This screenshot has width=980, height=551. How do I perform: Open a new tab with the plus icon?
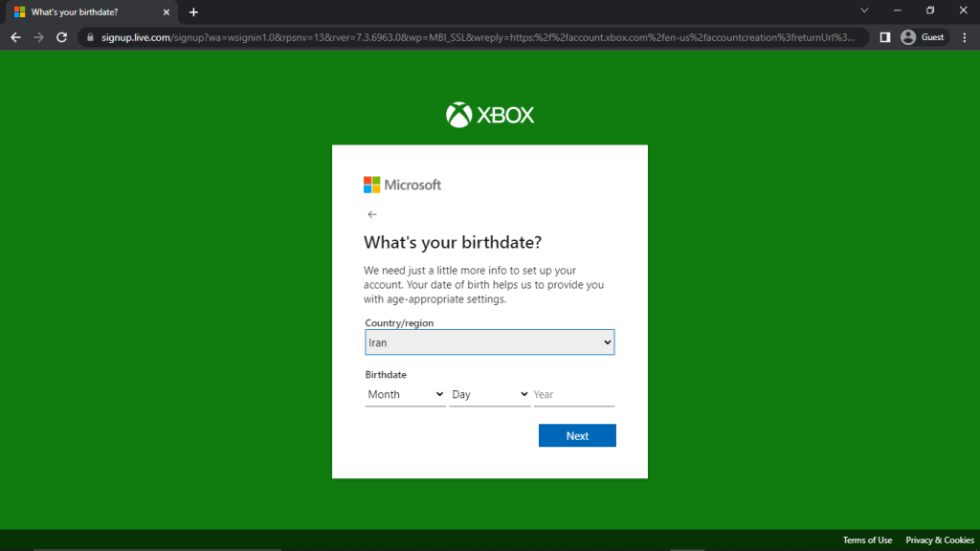(x=193, y=11)
